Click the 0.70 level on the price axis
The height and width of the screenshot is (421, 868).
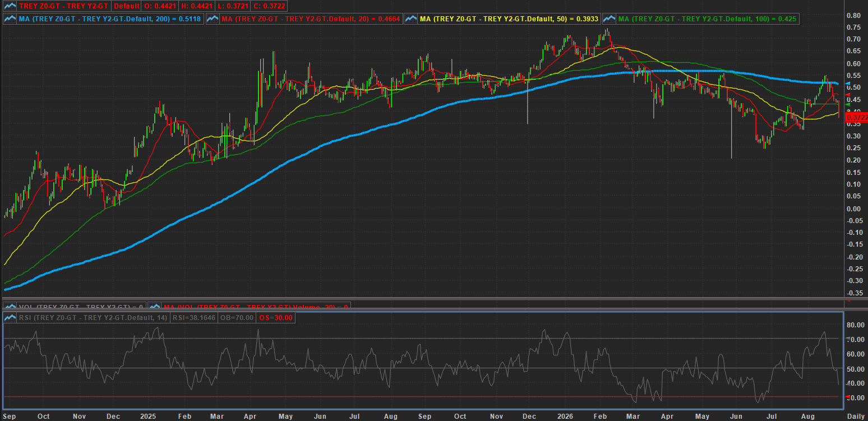point(855,39)
